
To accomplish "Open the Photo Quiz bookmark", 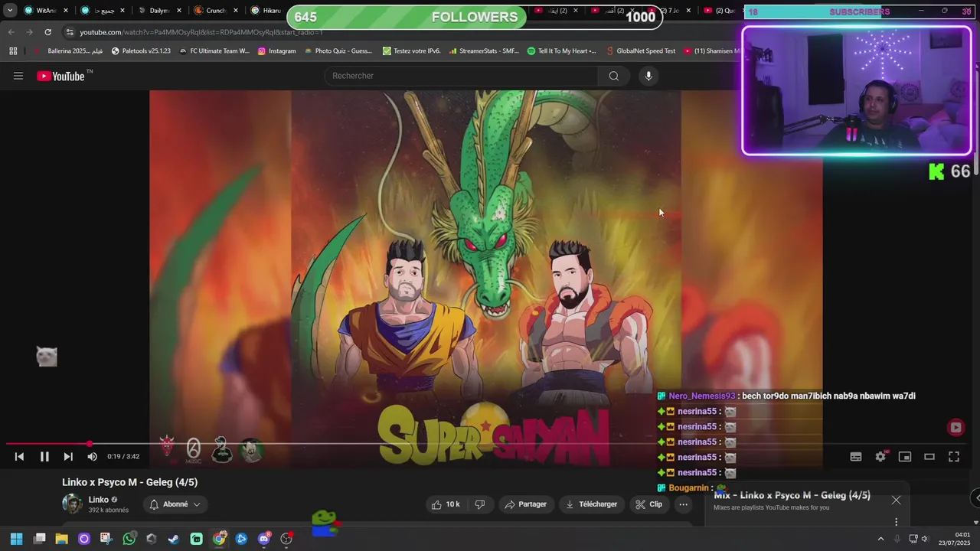I will click(x=338, y=51).
